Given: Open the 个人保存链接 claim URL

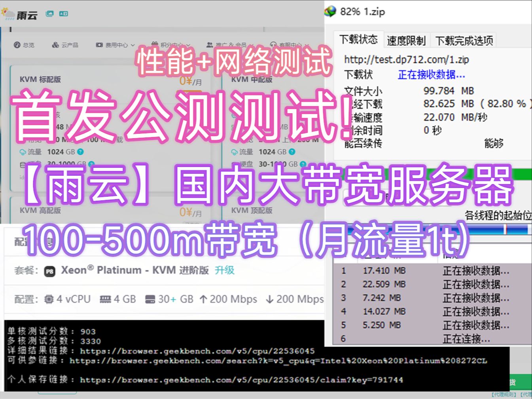Looking at the screenshot, I should point(241,380).
